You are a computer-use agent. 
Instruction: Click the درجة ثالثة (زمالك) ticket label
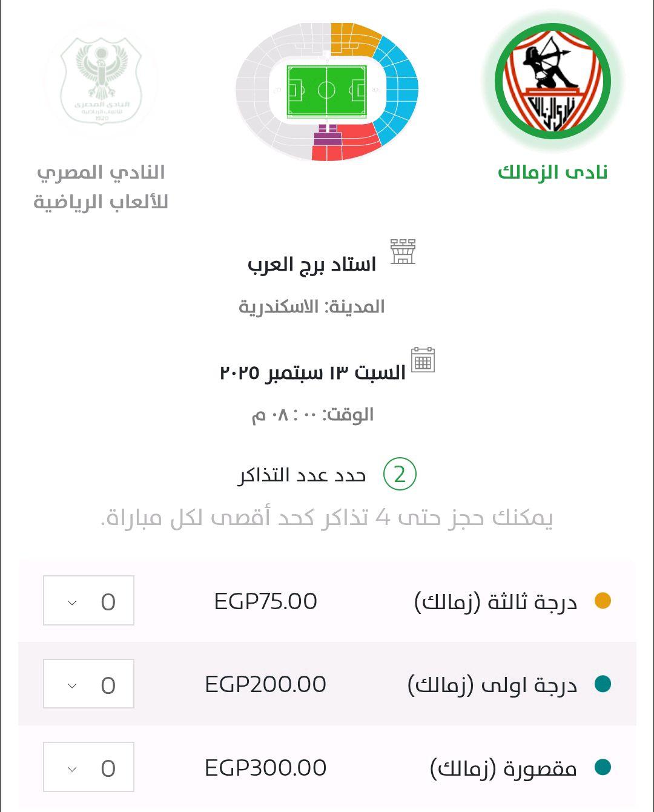point(495,602)
